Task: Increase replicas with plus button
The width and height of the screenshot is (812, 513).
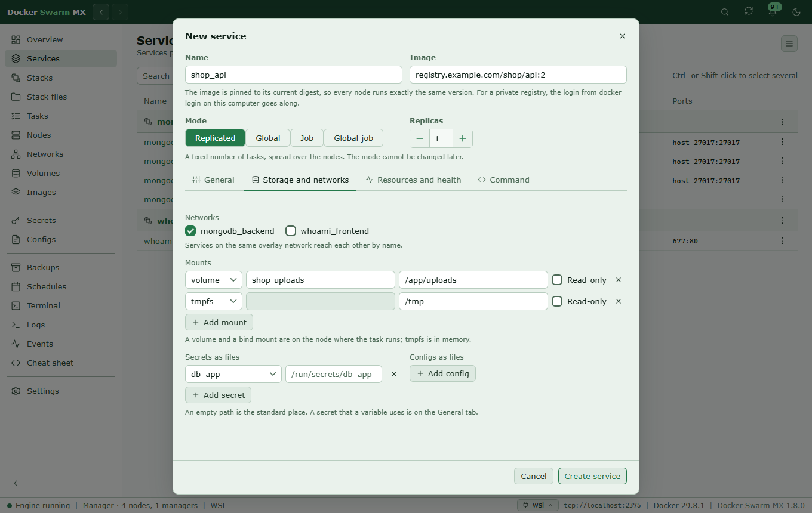Action: tap(463, 138)
